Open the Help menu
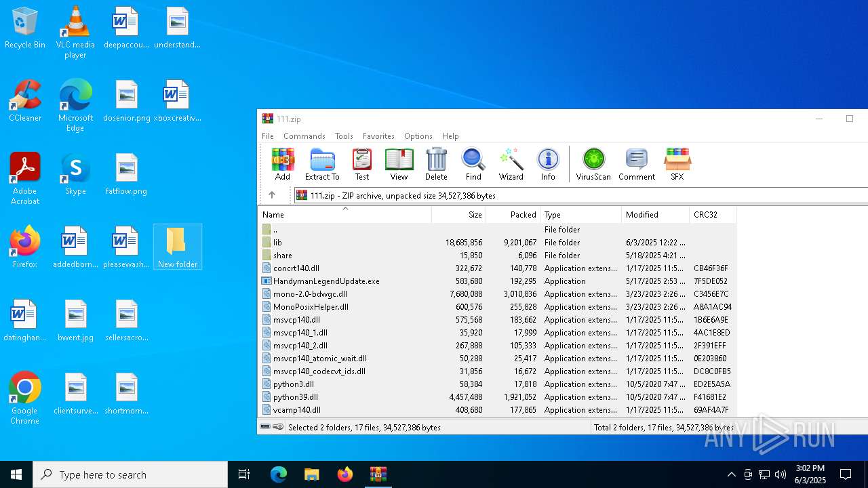The image size is (868, 488). click(x=450, y=136)
